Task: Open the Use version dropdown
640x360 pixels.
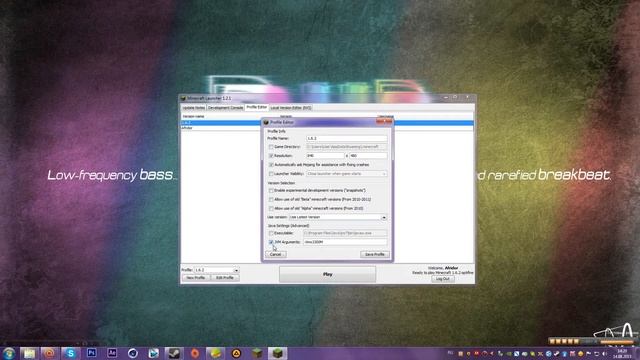Action: [338, 218]
